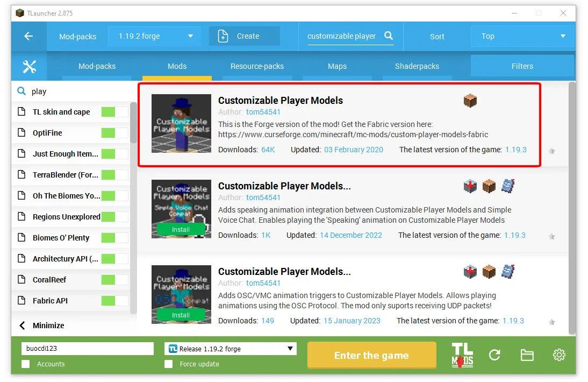This screenshot has width=588, height=382.
Task: Click the Enter the game button
Action: [371, 355]
